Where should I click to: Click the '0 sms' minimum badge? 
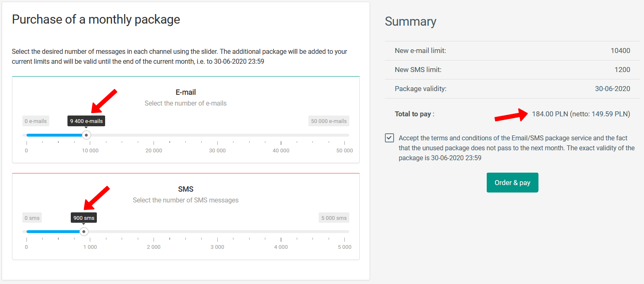coord(32,218)
